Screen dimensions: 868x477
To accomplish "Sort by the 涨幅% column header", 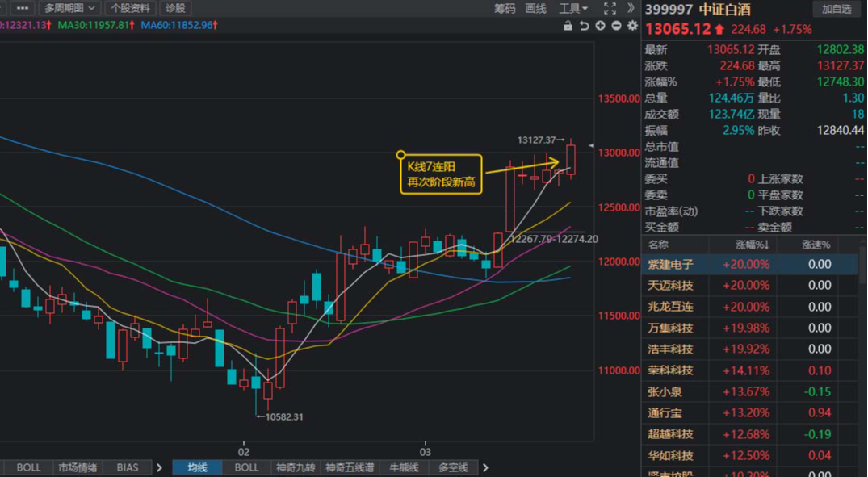I will (x=752, y=245).
